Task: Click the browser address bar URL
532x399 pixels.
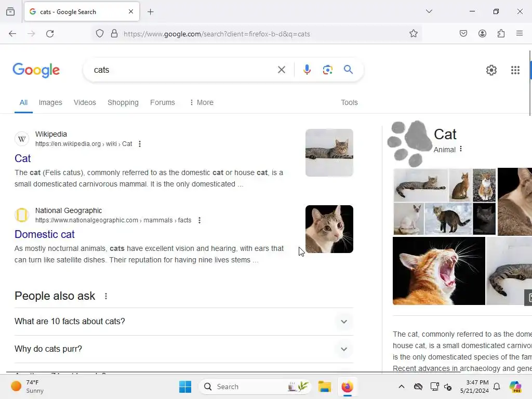Action: tap(217, 34)
